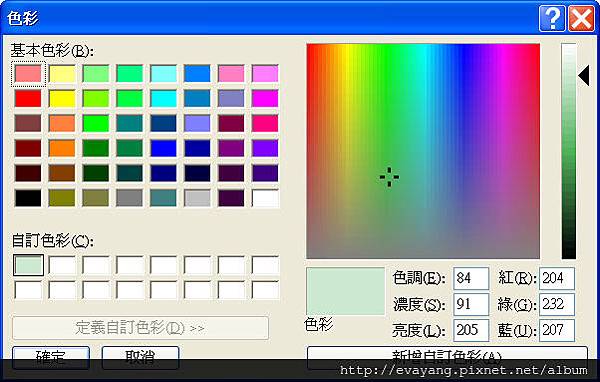The image size is (600, 382).
Task: Click the black luminosity slider arrow
Action: (584, 76)
